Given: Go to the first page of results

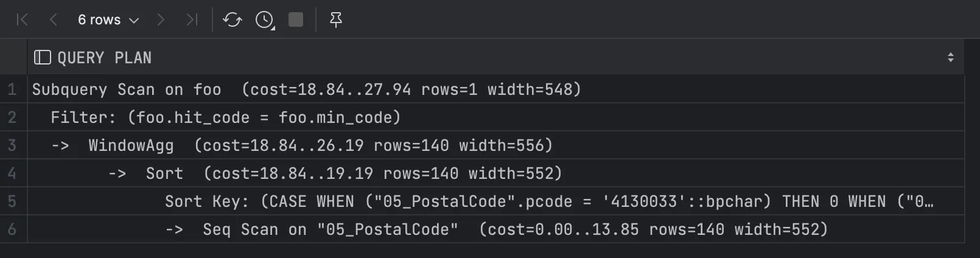Looking at the screenshot, I should point(23,20).
